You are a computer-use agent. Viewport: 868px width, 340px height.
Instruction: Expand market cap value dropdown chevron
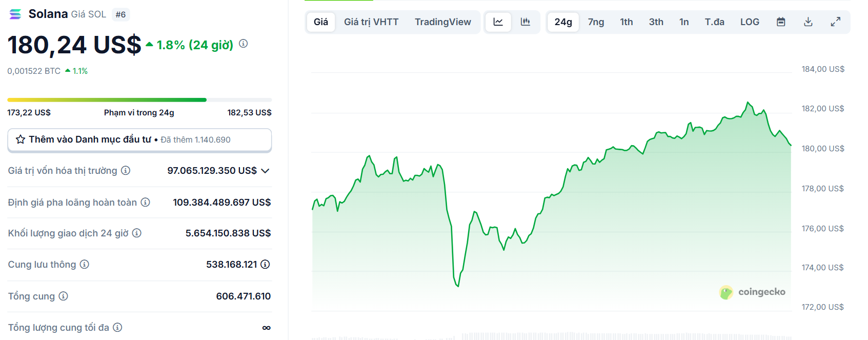265,171
